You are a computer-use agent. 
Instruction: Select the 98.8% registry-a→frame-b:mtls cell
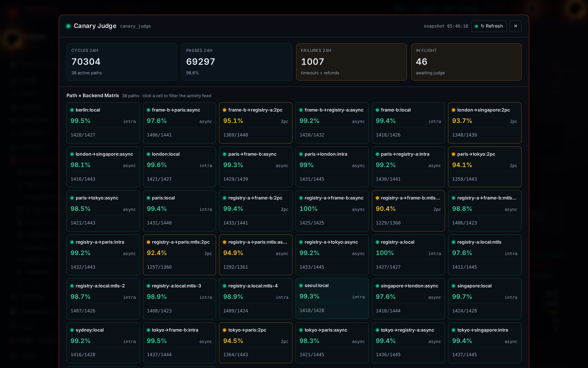485,211
